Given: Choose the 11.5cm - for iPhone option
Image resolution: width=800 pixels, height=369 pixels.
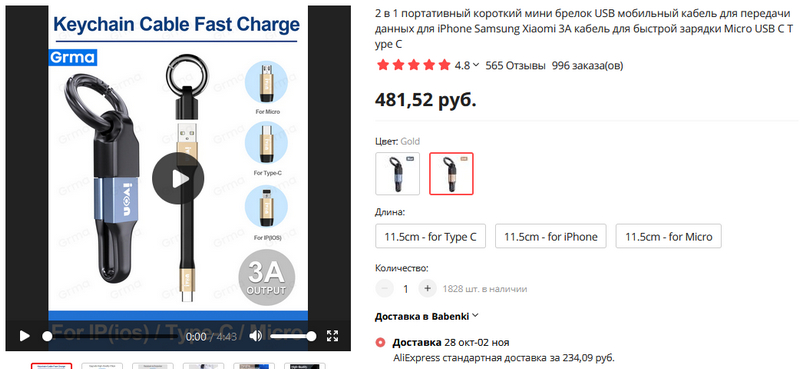Looking at the screenshot, I should 551,236.
